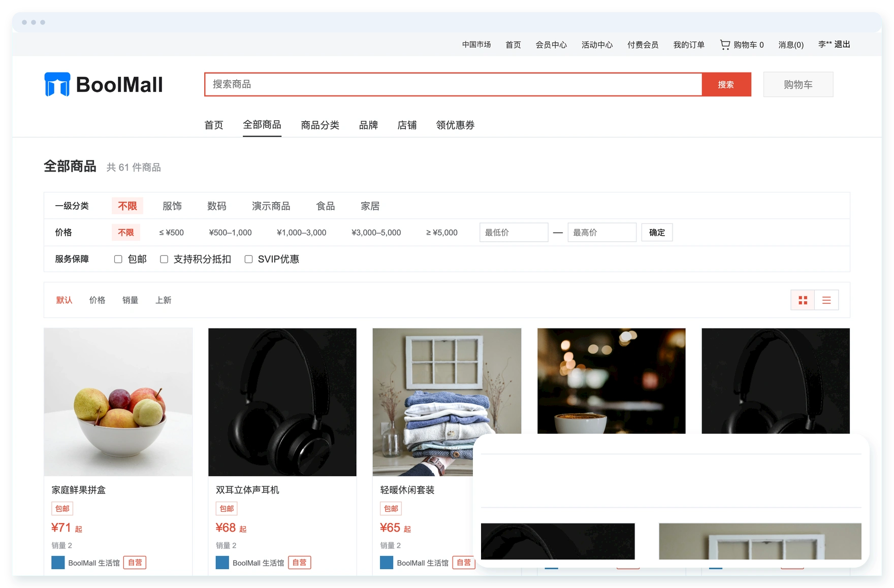Select price filter ≥ ¥5,000
This screenshot has height=588, width=894.
pos(442,233)
